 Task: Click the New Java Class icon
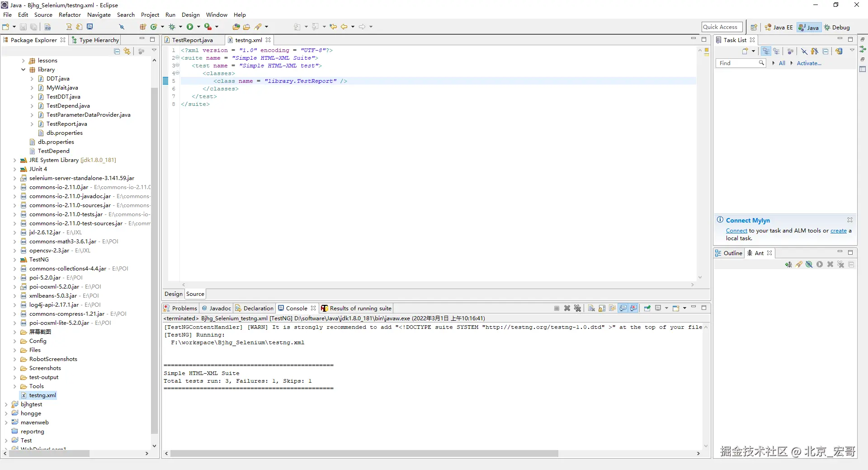(x=154, y=27)
